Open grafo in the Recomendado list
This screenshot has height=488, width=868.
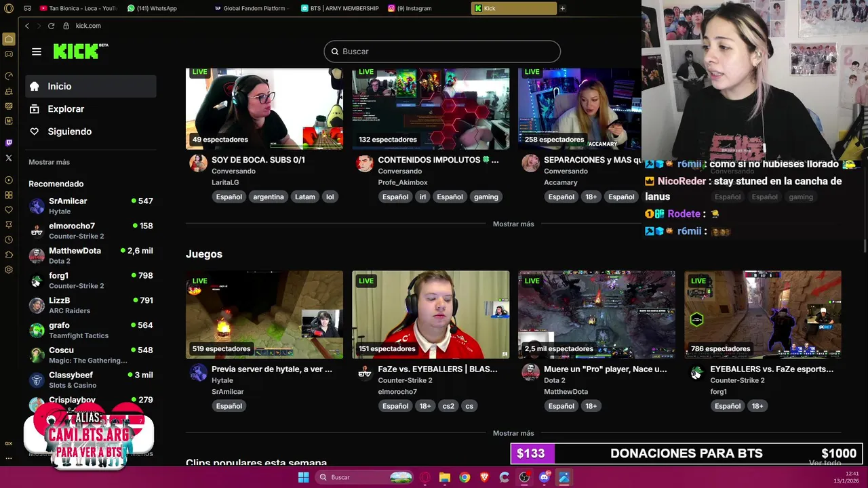[91, 330]
